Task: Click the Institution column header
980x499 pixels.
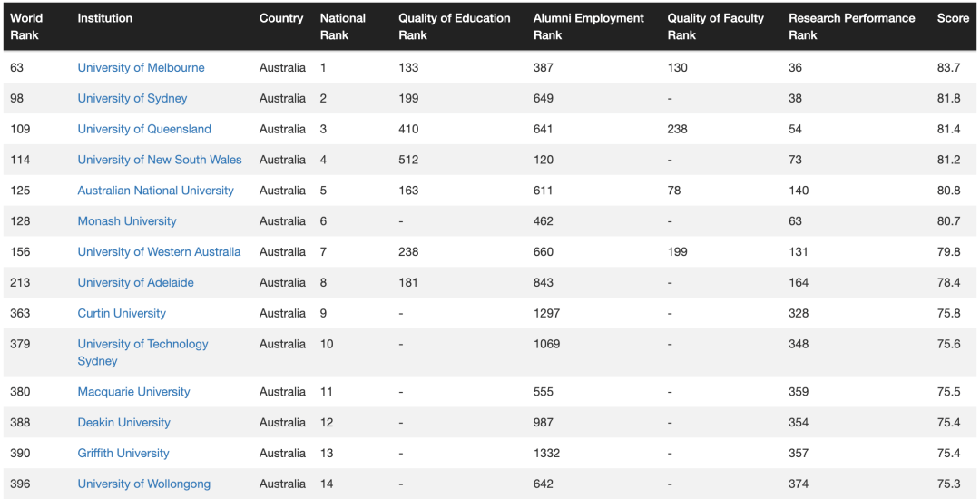Action: tap(105, 18)
